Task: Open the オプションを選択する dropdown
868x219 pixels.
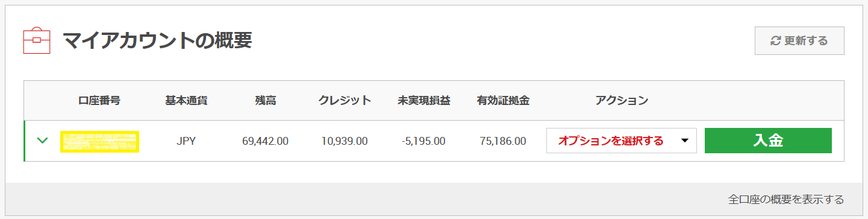Action: click(x=621, y=141)
